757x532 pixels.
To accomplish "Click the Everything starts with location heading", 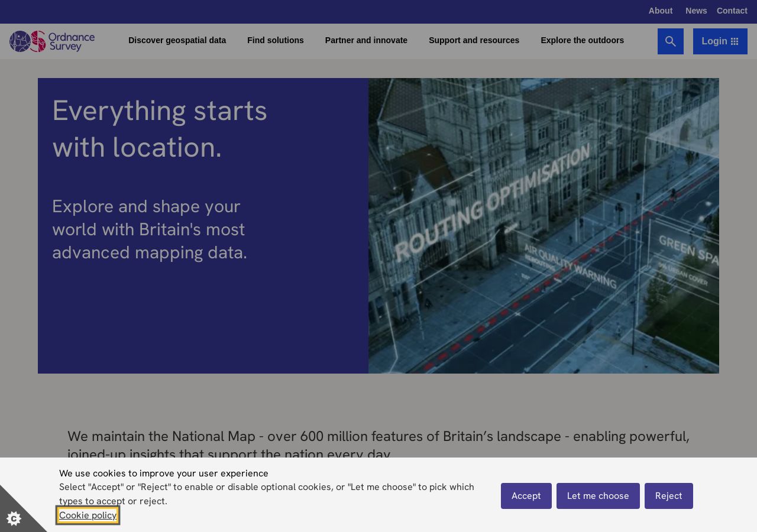I will [160, 129].
